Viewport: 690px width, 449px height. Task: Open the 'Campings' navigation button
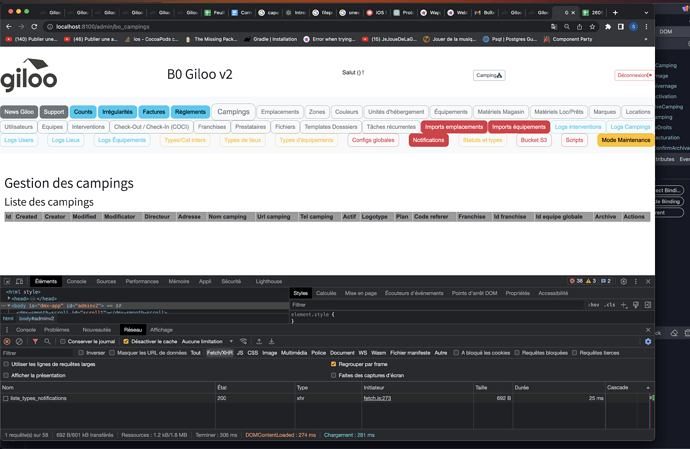click(233, 112)
